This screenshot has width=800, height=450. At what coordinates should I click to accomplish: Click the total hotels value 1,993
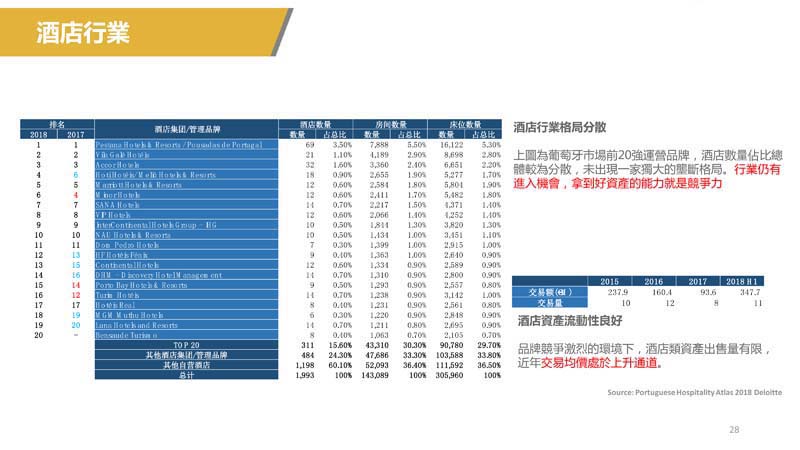(x=305, y=376)
